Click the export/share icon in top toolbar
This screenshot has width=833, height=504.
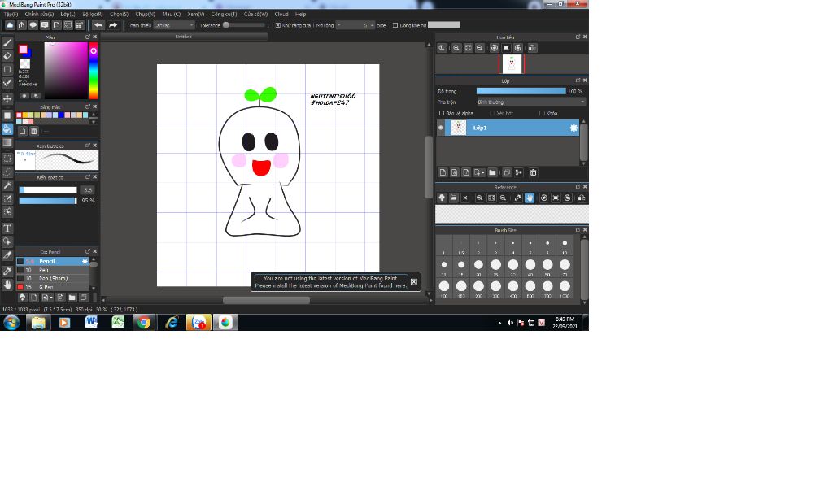tap(22, 25)
